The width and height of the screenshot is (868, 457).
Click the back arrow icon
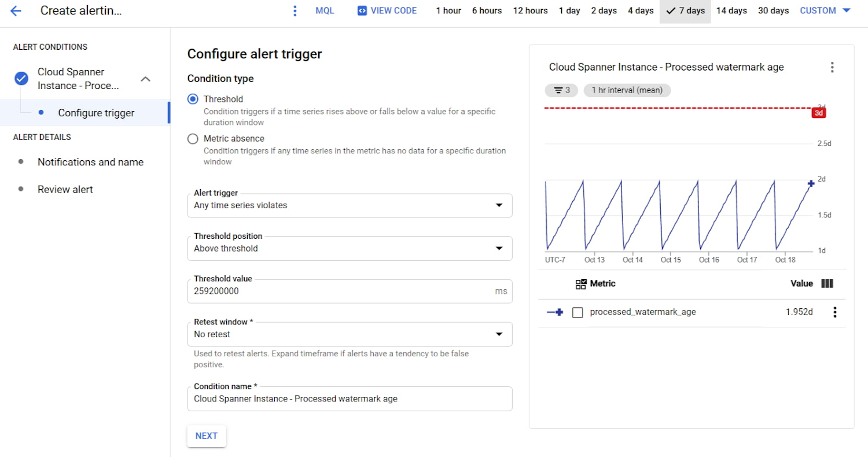pyautogui.click(x=16, y=10)
